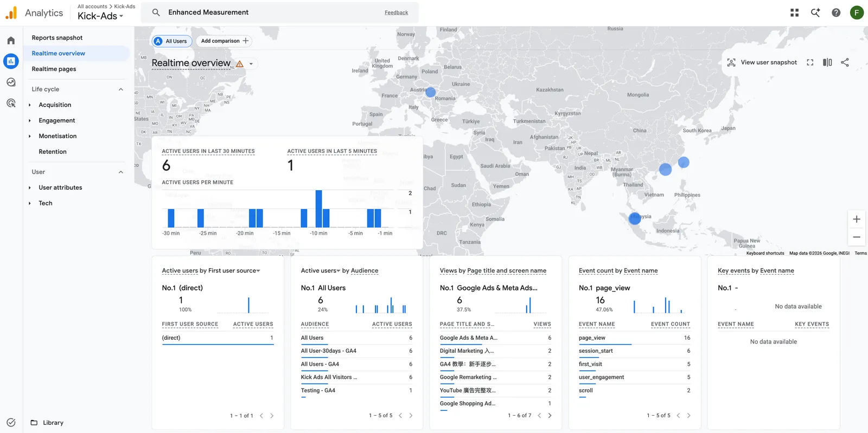Click the user bubble near Malaysia

tap(635, 218)
